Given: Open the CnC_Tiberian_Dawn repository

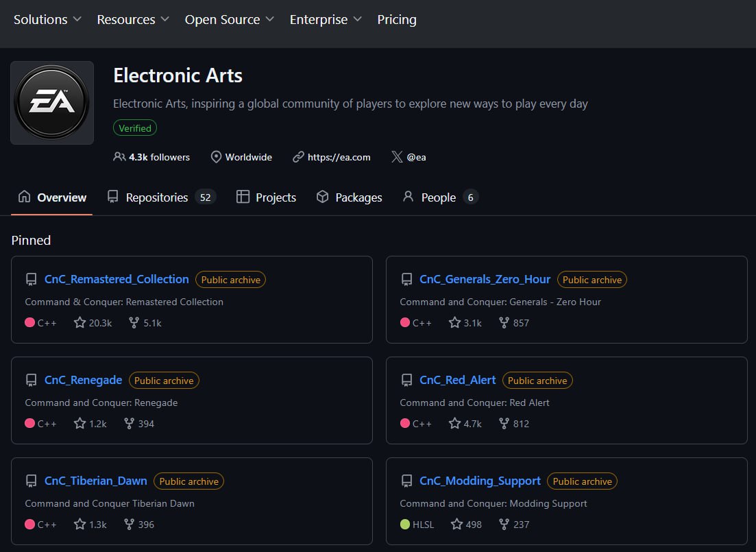Looking at the screenshot, I should [95, 481].
